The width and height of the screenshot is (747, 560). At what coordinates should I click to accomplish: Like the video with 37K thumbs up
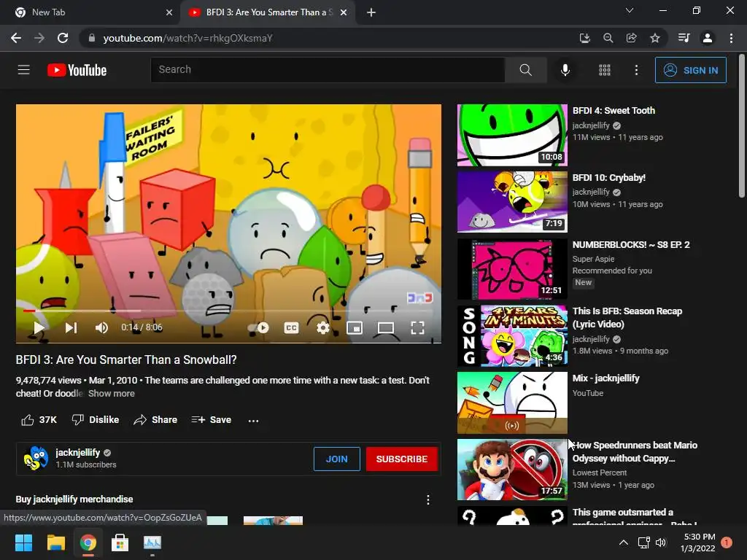39,419
